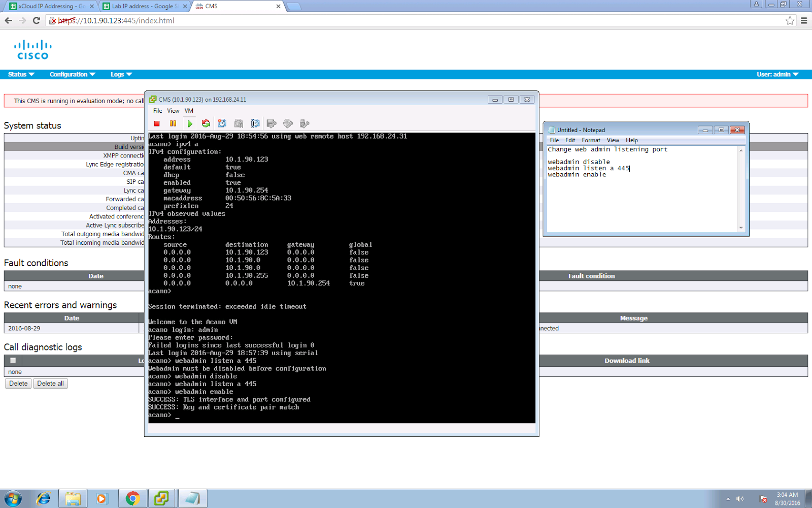Screen dimensions: 812x508
Task: Open the Status dropdown menu
Action: pos(19,74)
